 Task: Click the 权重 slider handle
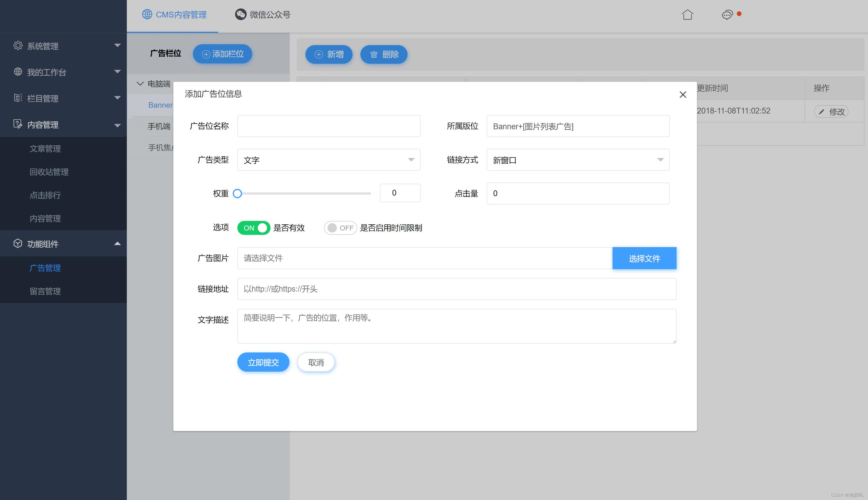coord(237,194)
